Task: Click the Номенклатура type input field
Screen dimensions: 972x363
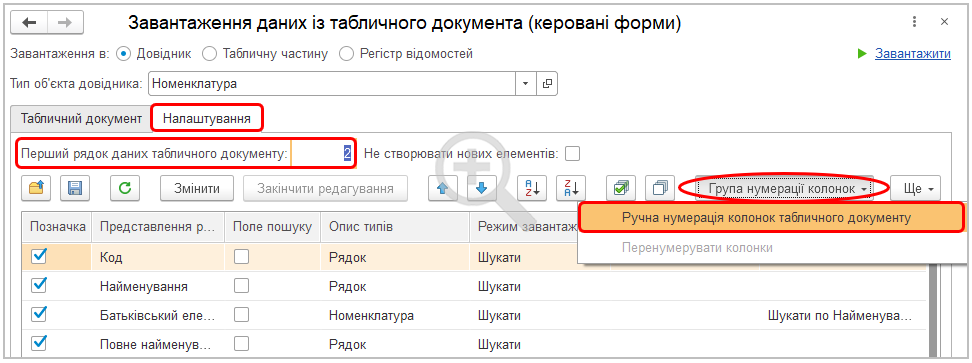Action: [x=332, y=84]
